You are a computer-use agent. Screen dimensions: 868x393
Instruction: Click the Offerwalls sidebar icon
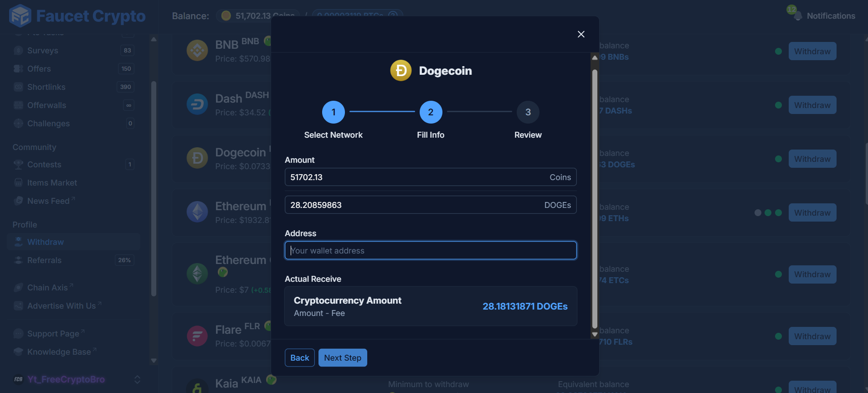[18, 105]
